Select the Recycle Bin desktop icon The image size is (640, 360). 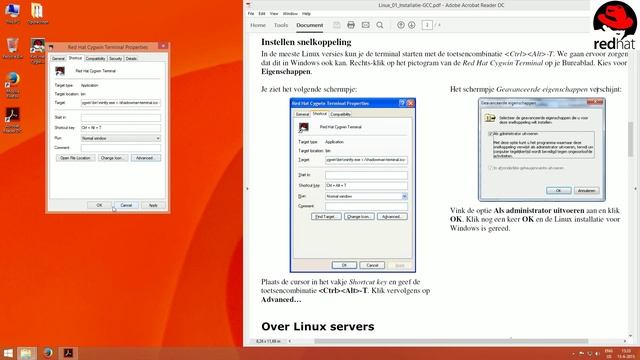tap(12, 48)
